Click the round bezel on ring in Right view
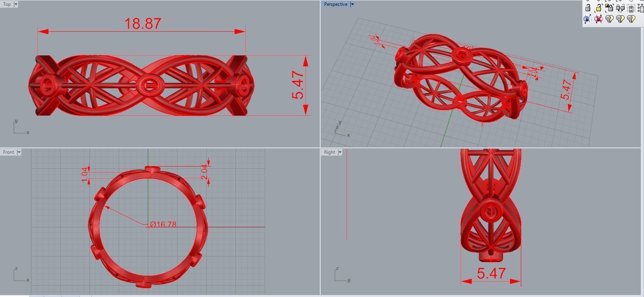Screen dimensions: 644x297 click(x=491, y=211)
